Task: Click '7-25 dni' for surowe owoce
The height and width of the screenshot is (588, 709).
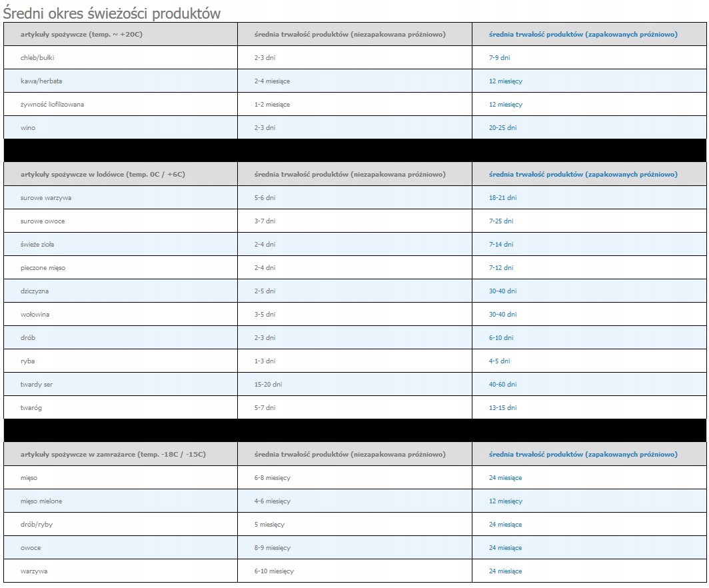Action: 501,221
